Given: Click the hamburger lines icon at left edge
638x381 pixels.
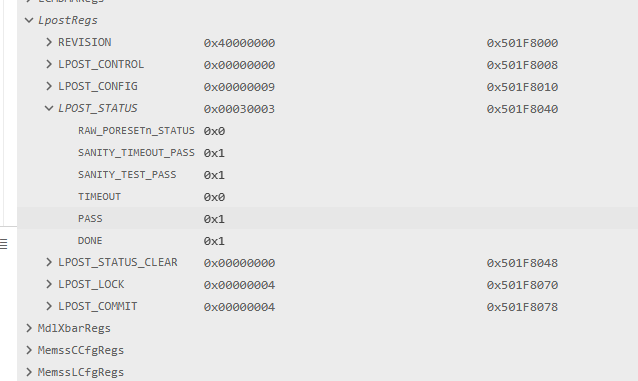Looking at the screenshot, I should 4,244.
